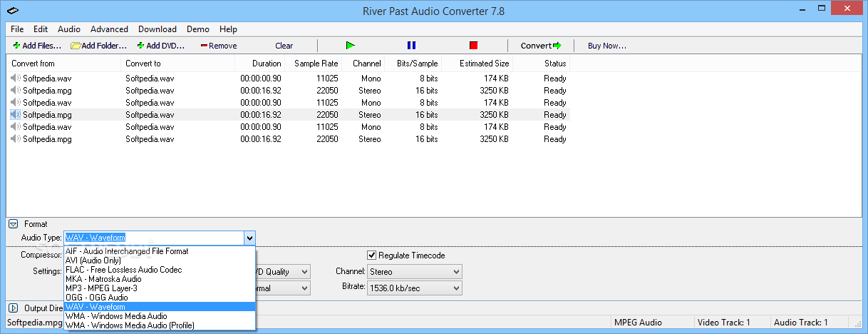Screen dimensions: 868x334
Task: Click the Convert to column header
Action: click(178, 64)
